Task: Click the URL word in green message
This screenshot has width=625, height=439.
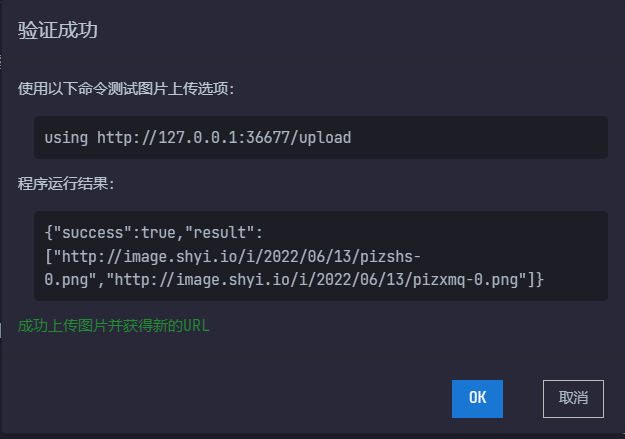Action: click(x=196, y=326)
